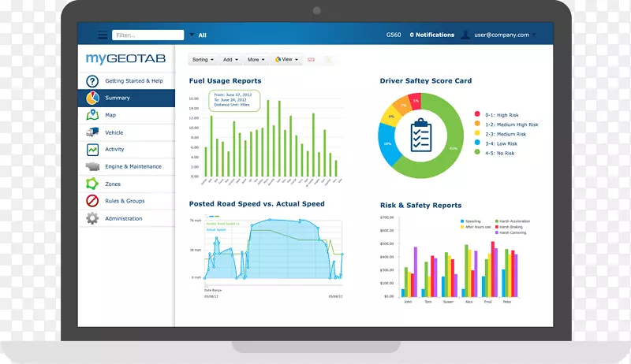Image resolution: width=631 pixels, height=364 pixels.
Task: Click the Engine & Maintenance engine icon
Action: click(x=92, y=167)
